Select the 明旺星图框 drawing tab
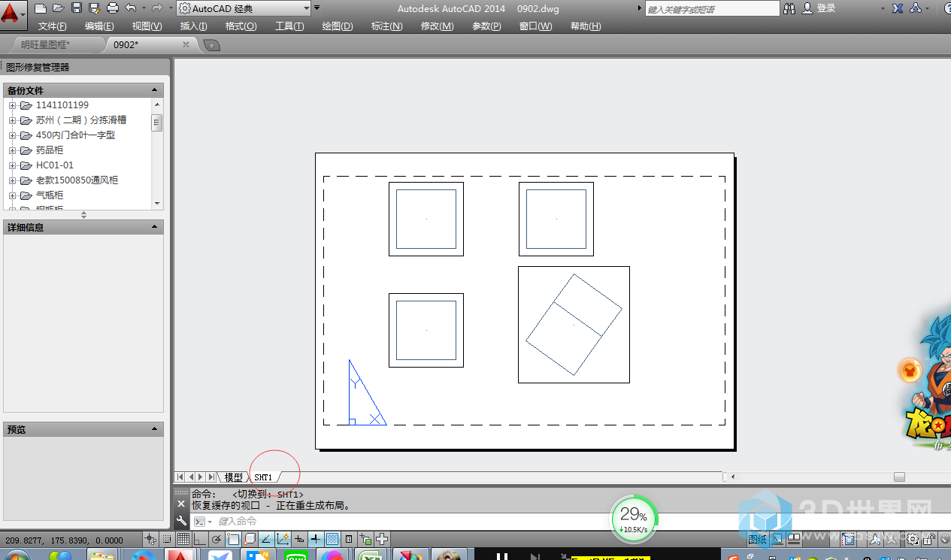This screenshot has height=560, width=951. click(x=46, y=45)
